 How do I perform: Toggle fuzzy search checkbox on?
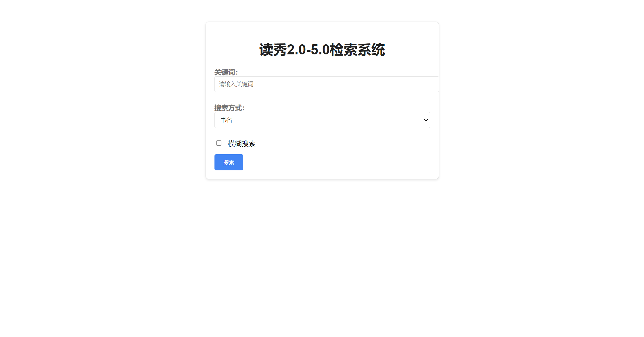[x=219, y=143]
